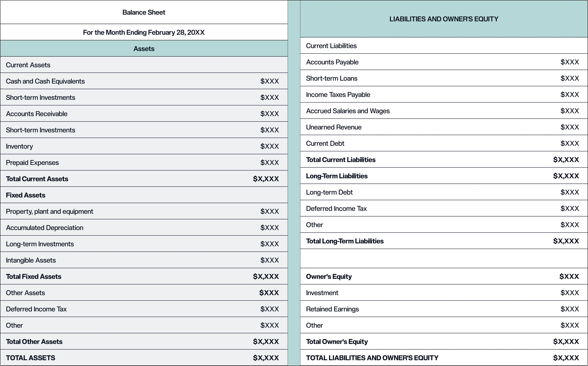Select the Unearned Revenue label
588x366 pixels.
334,127
